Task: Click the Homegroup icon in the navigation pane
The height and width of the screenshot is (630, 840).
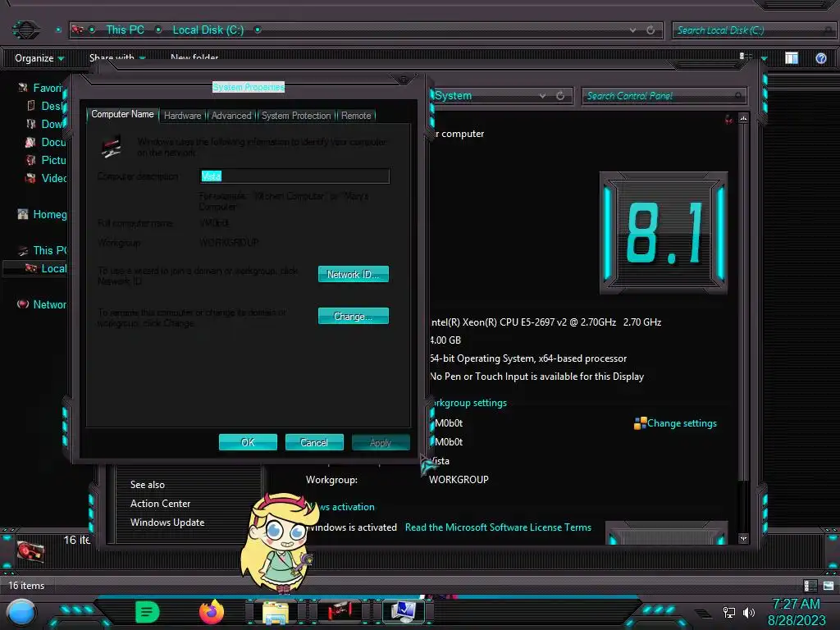Action: (x=22, y=214)
